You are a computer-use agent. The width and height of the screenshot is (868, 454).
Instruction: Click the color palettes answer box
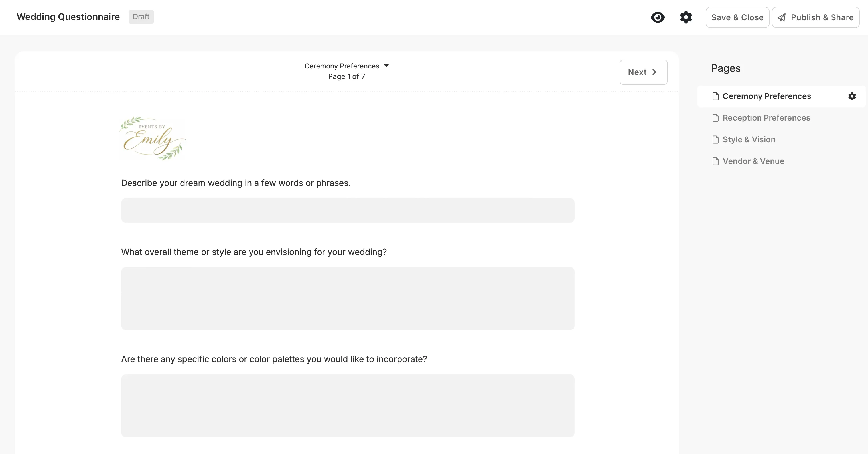pyautogui.click(x=348, y=406)
